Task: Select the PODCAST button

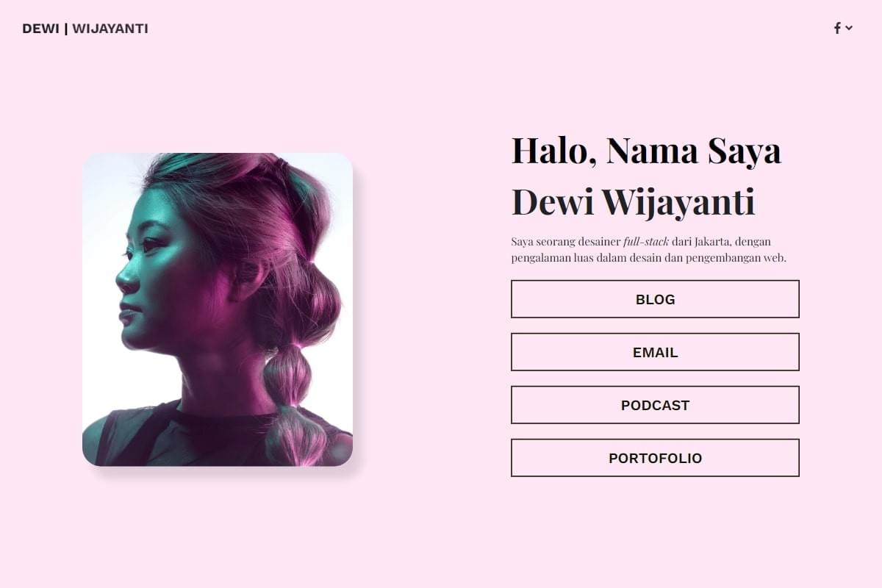Action: tap(655, 405)
